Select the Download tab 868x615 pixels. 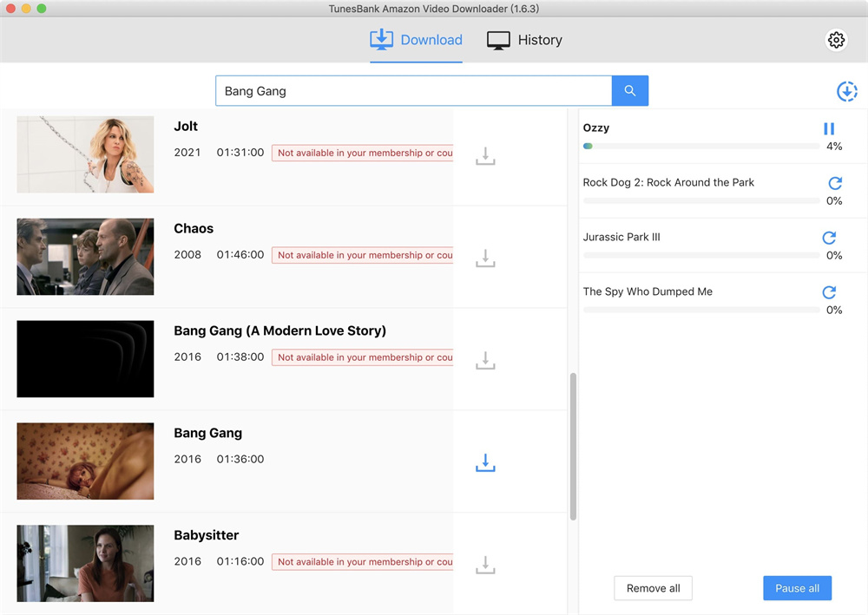416,40
